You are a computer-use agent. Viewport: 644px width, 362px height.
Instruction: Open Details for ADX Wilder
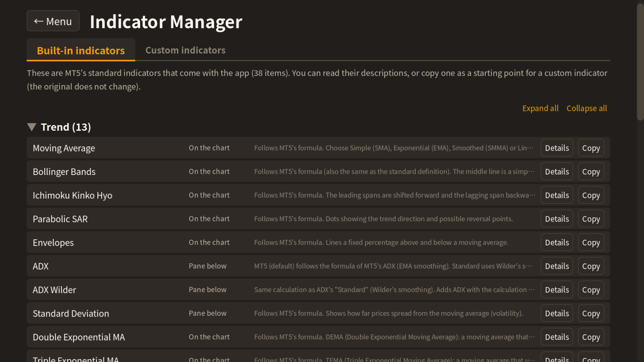[x=557, y=290]
